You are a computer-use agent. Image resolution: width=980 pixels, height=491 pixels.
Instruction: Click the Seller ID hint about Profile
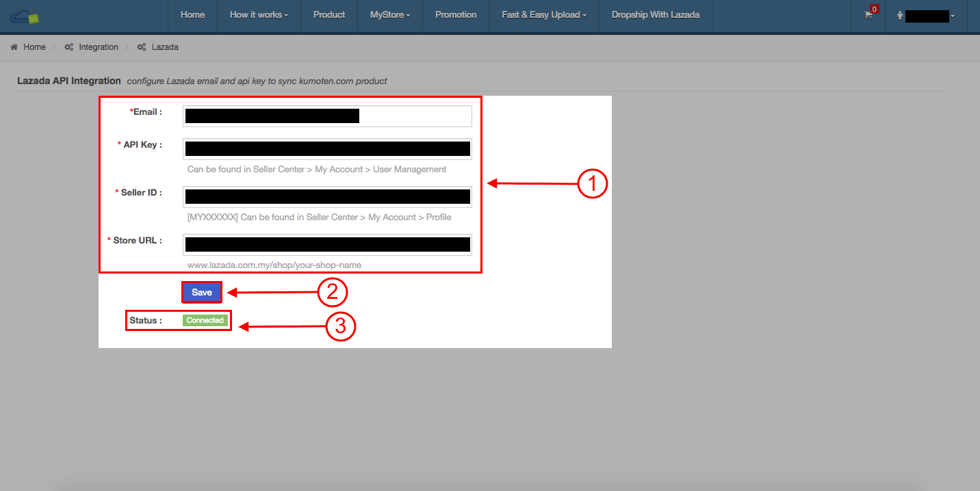tap(320, 217)
